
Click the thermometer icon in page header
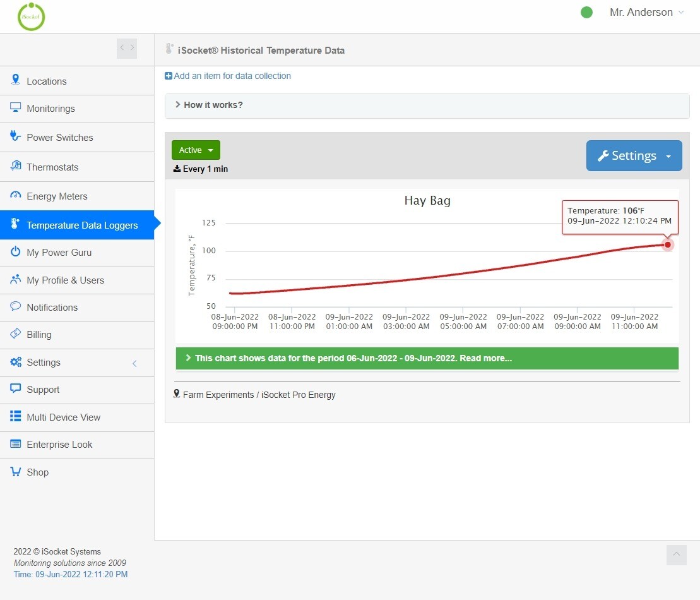169,49
